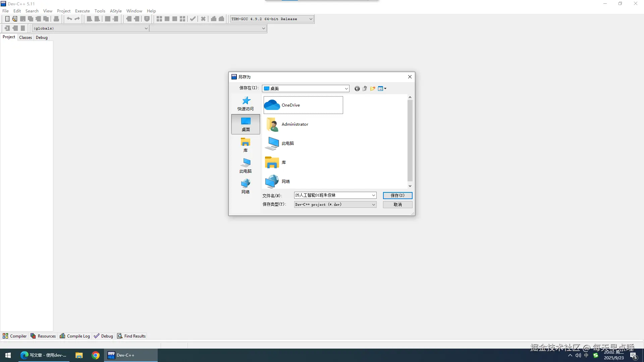The height and width of the screenshot is (362, 644).
Task: Click the 取消 cancel button
Action: pos(397,204)
